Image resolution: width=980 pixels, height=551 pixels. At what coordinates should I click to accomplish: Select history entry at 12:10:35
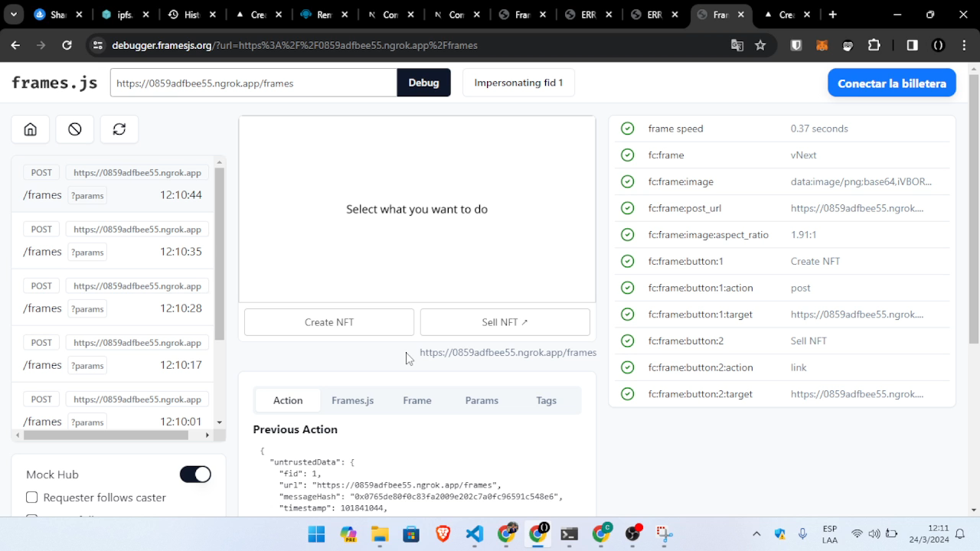point(113,240)
